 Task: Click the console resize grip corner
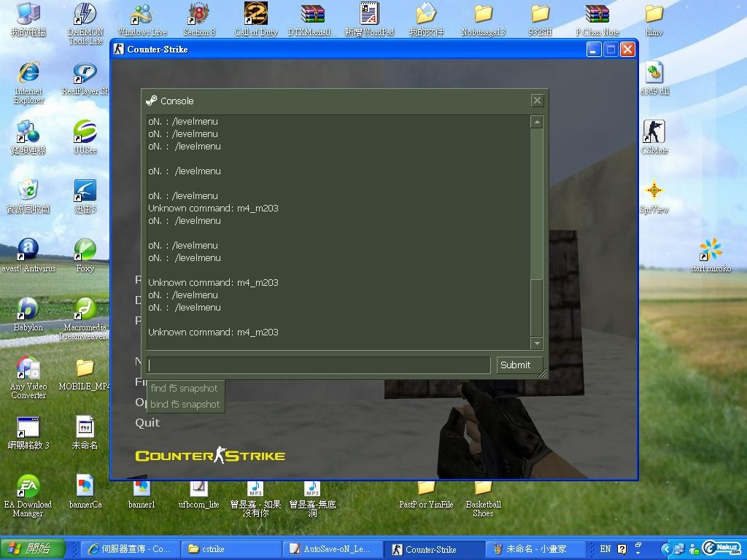(543, 374)
